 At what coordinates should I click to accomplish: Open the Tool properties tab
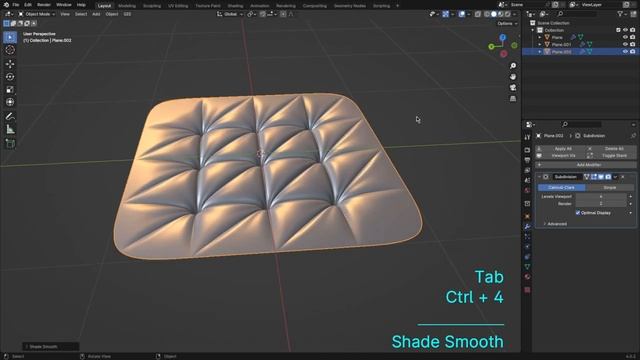click(x=527, y=137)
